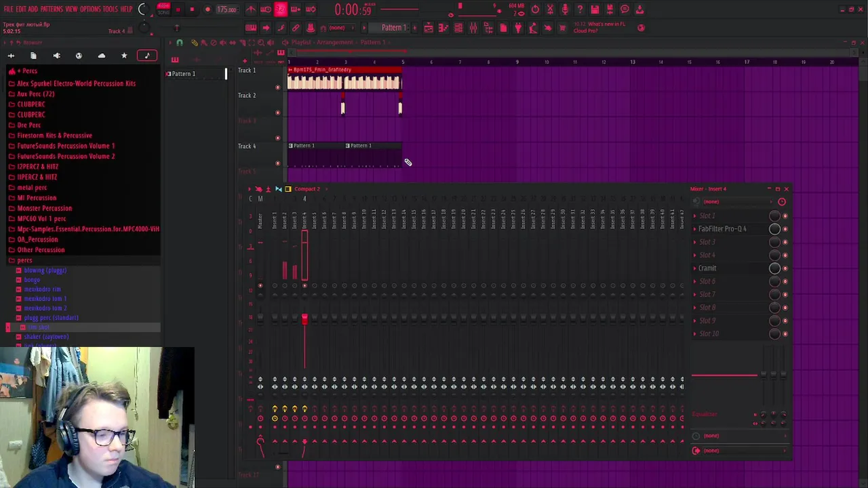The width and height of the screenshot is (868, 488).
Task: Collapse the percs folder
Action: (24, 260)
